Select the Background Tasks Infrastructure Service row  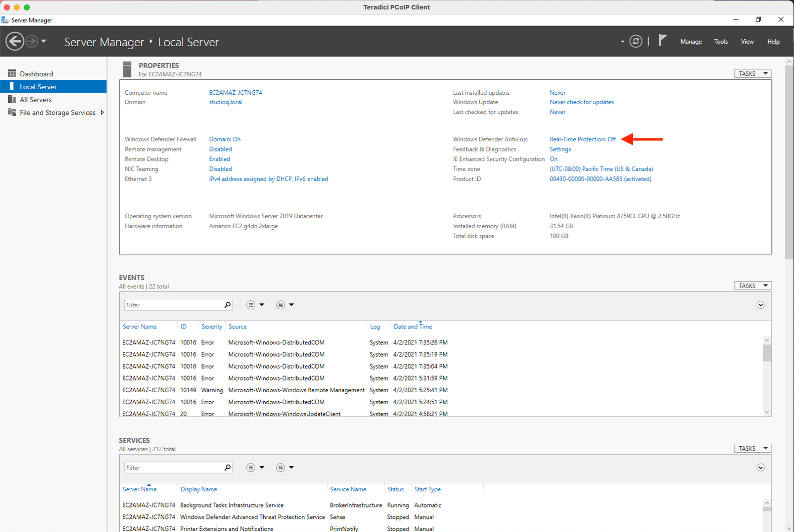pyautogui.click(x=441, y=505)
